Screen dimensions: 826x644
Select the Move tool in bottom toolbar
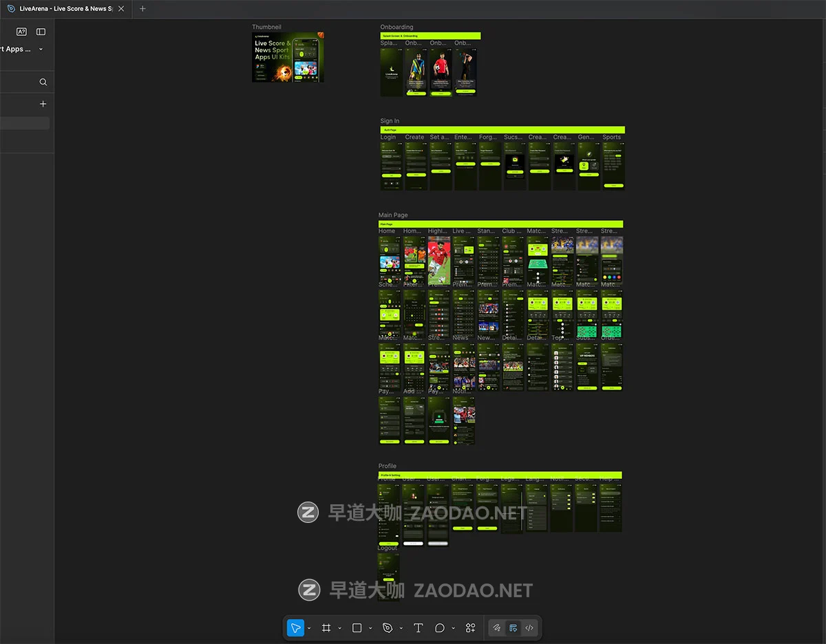click(x=295, y=627)
